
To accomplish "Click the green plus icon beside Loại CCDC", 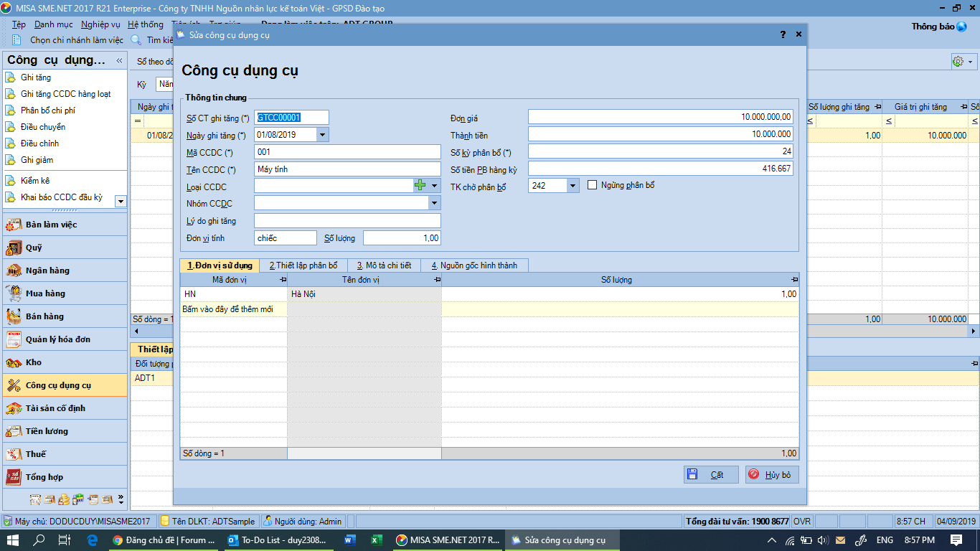I will [420, 185].
